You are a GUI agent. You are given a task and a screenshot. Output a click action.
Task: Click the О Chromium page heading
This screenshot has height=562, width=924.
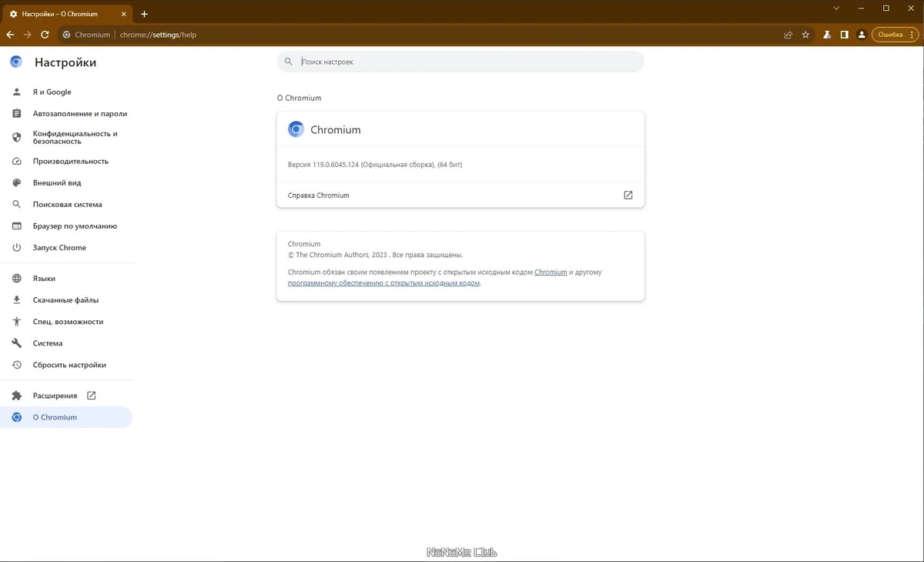(299, 99)
